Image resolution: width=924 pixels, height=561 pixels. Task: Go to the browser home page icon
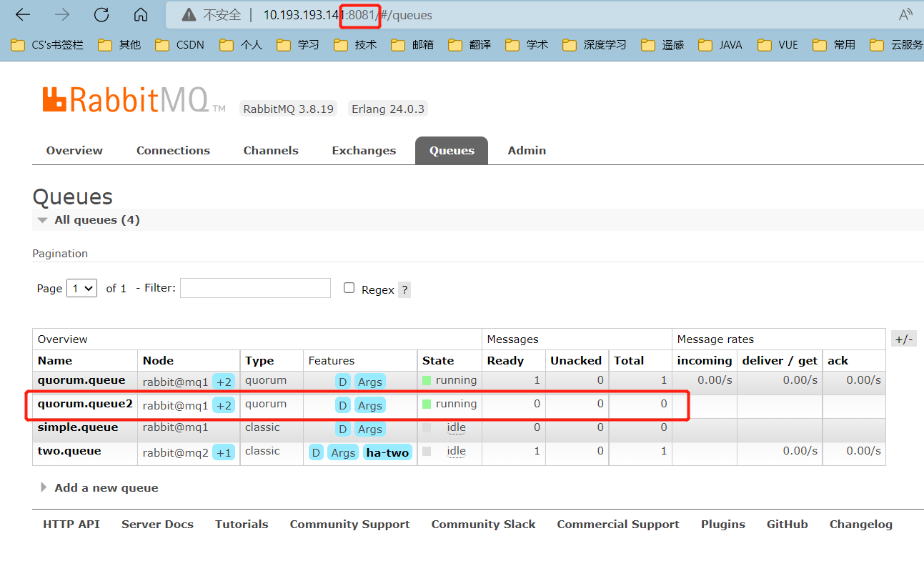click(x=141, y=14)
